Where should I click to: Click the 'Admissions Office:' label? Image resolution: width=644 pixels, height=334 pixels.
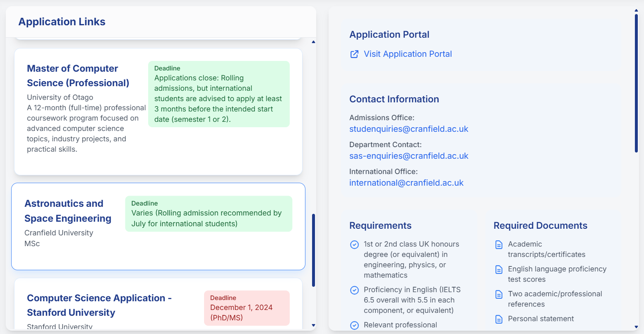[x=382, y=118]
